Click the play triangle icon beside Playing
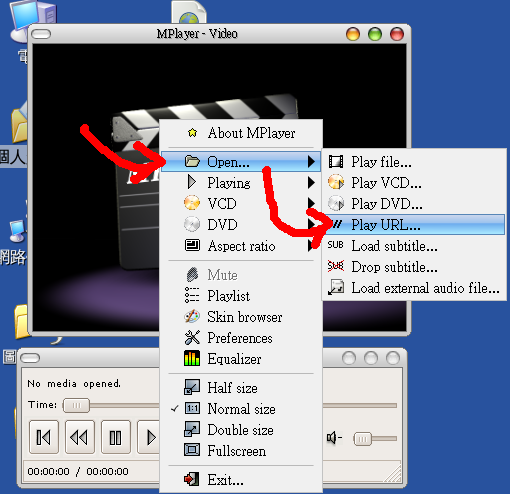Image resolution: width=510 pixels, height=494 pixels. [192, 182]
